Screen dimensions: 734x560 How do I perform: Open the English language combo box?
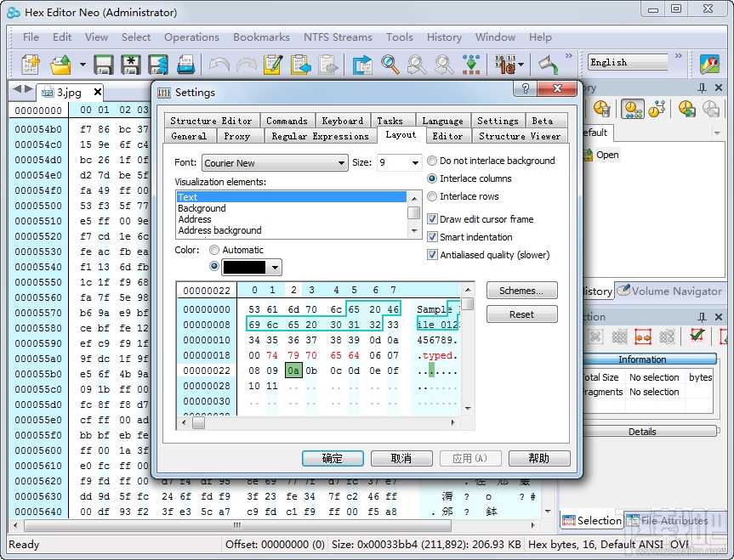[x=628, y=62]
